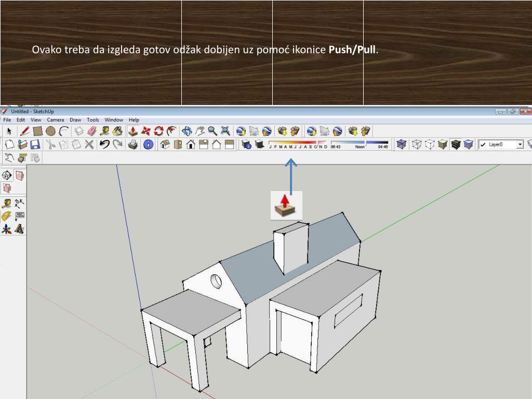The image size is (532, 399).
Task: Enable Shaded With Textures style
Action: (455, 144)
